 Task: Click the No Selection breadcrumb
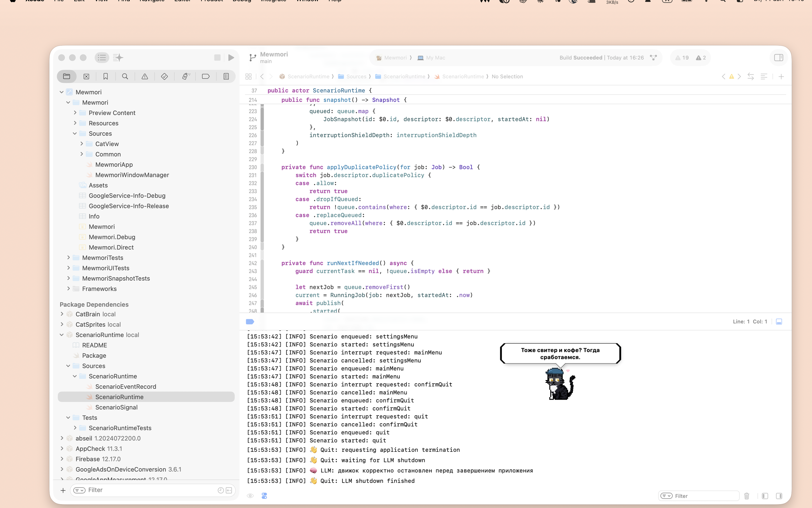pos(507,77)
